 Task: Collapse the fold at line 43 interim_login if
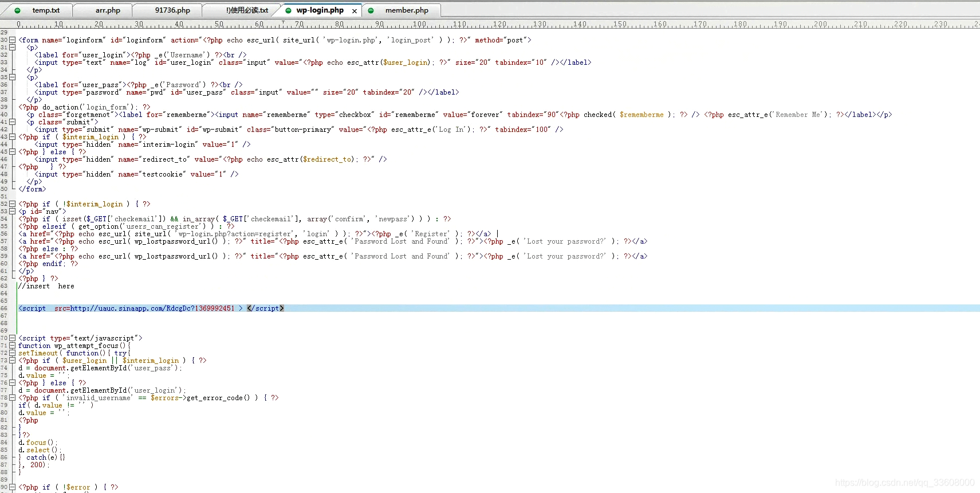click(12, 137)
